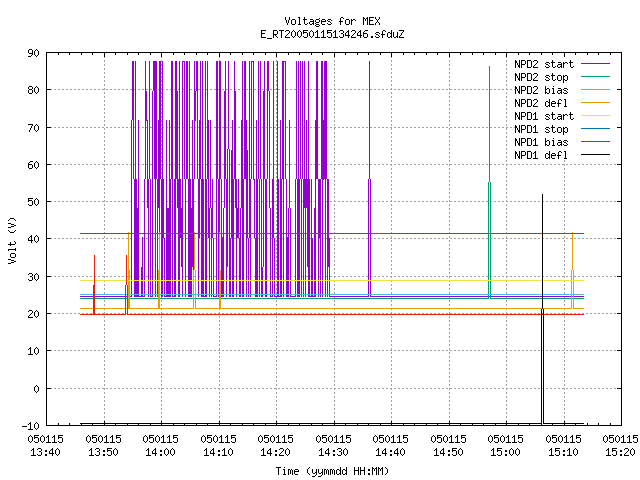Click the x-axis tick label 14:50
The image size is (640, 480).
(x=449, y=452)
